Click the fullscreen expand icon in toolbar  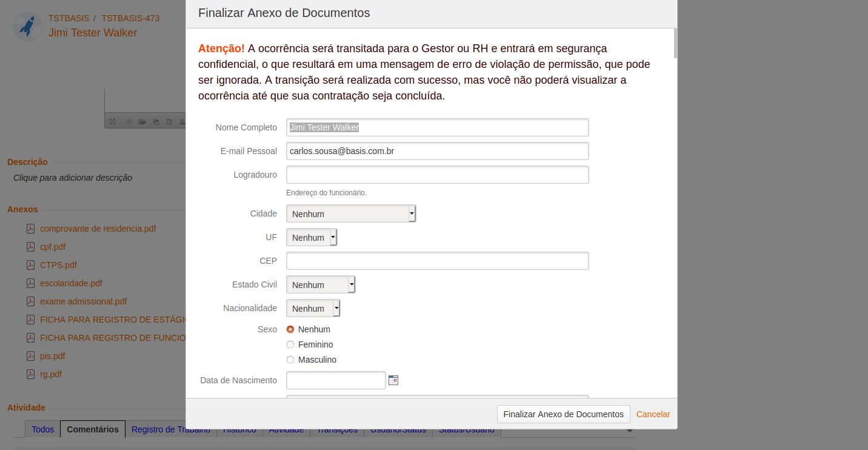click(x=112, y=122)
